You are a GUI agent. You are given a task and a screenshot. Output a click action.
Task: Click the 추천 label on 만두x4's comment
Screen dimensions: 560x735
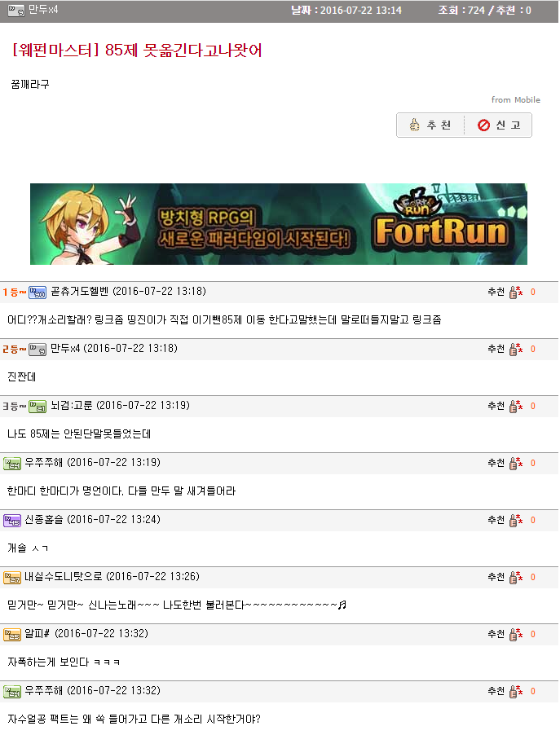(x=496, y=349)
